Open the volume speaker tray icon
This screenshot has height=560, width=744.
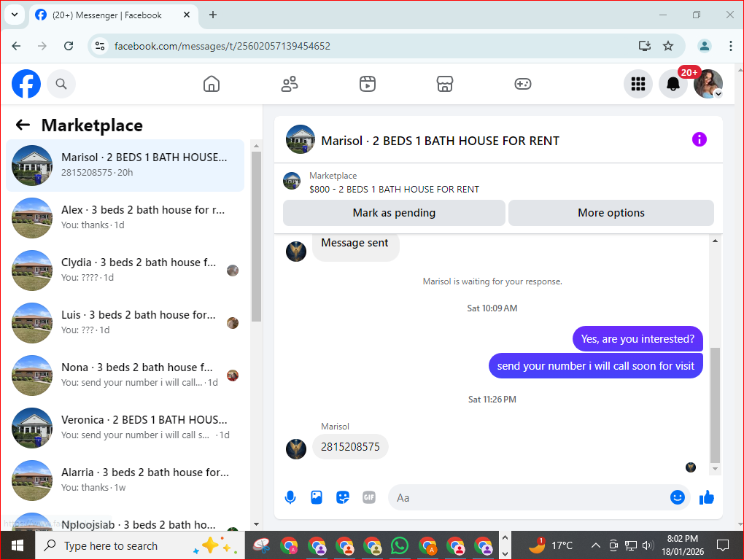648,545
